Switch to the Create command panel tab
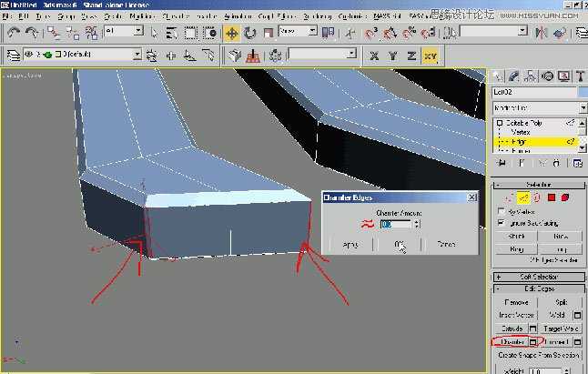 tap(498, 76)
